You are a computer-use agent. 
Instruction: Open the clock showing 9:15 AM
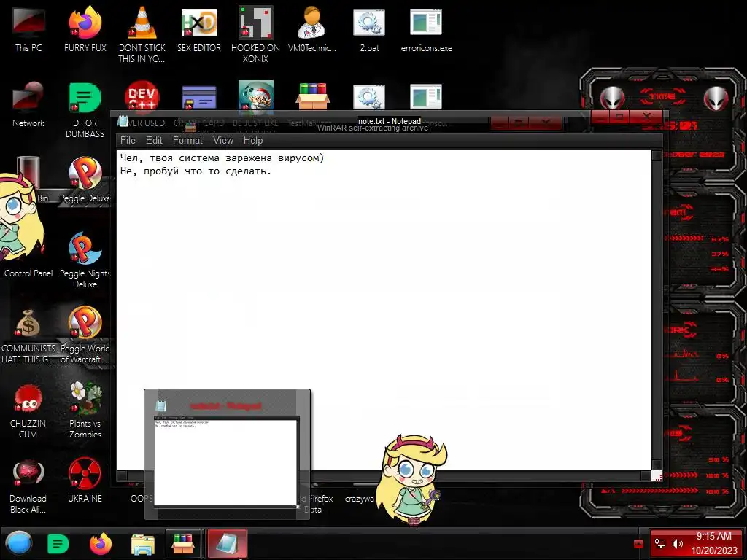(x=713, y=543)
